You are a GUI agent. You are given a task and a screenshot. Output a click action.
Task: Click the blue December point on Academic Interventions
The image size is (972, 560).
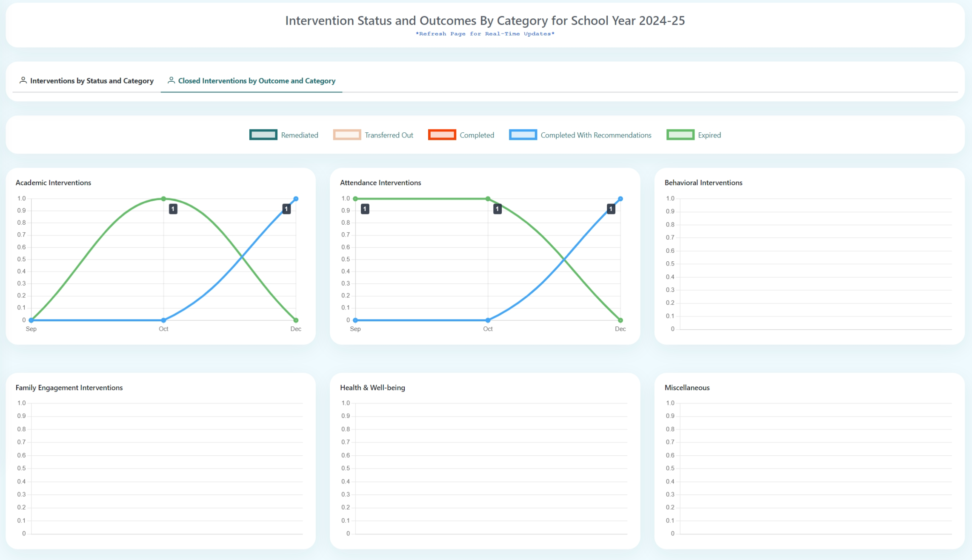(295, 198)
